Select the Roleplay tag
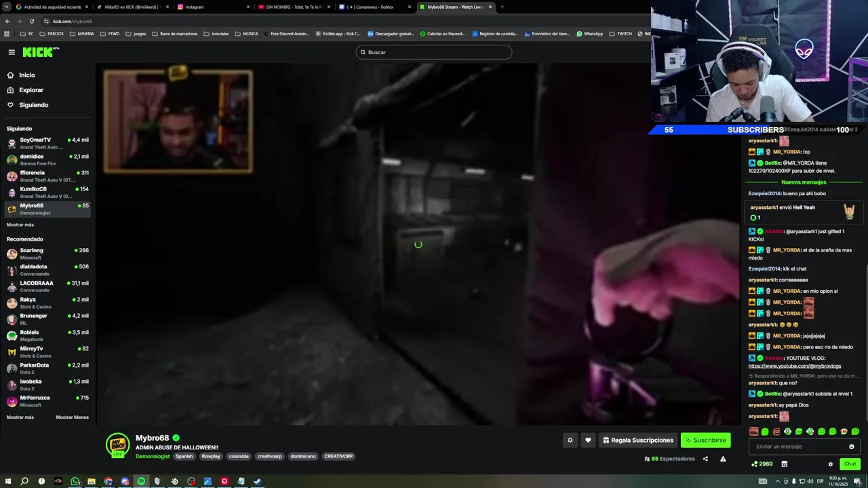Screen dimensions: 868x488 pos(211,456)
